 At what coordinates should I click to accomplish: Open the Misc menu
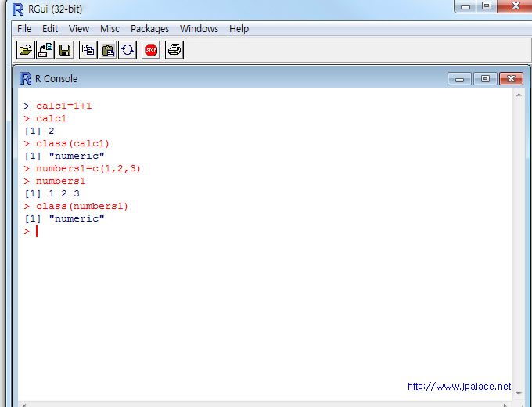(110, 29)
